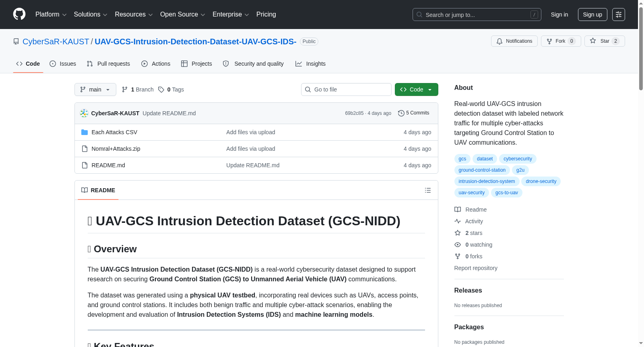The image size is (644, 347).
Task: Click the branch icon beside 1 Branch
Action: click(x=125, y=89)
